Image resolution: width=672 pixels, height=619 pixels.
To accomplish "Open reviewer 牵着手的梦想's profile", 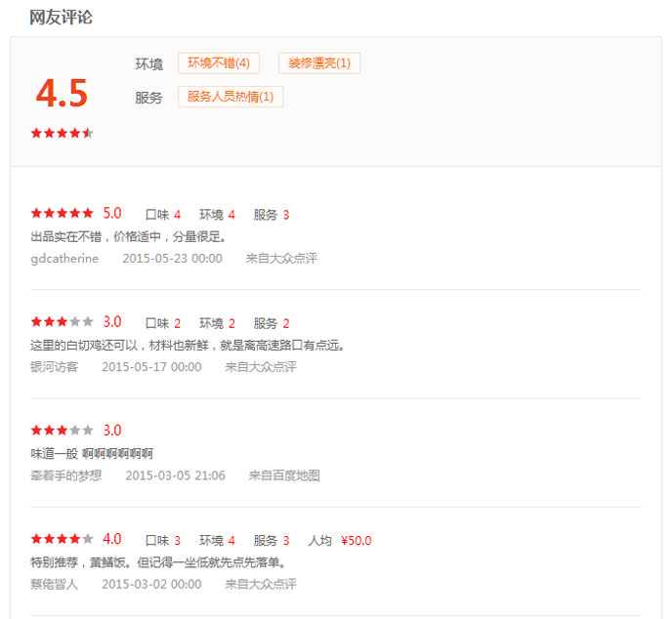I will coord(66,475).
